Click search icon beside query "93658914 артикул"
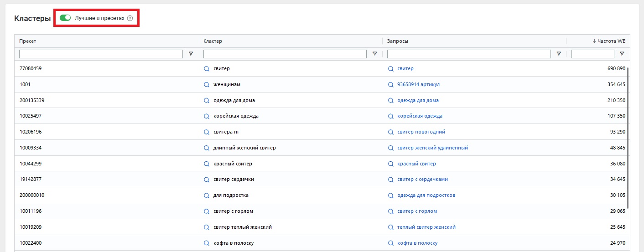This screenshot has height=252, width=644. pyautogui.click(x=391, y=85)
